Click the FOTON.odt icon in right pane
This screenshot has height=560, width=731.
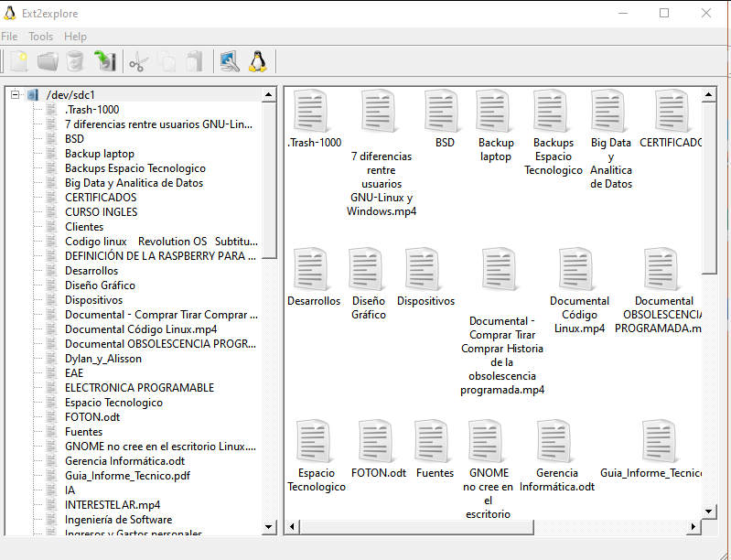[376, 441]
